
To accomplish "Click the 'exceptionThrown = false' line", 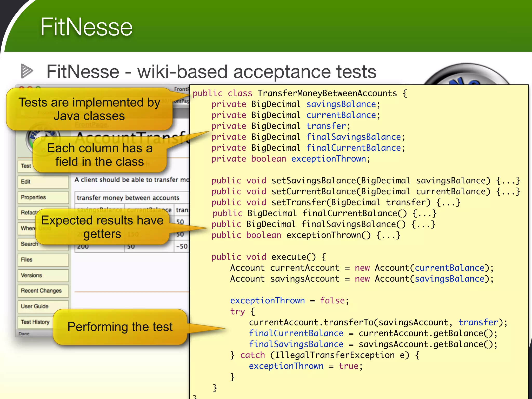I will [x=290, y=301].
